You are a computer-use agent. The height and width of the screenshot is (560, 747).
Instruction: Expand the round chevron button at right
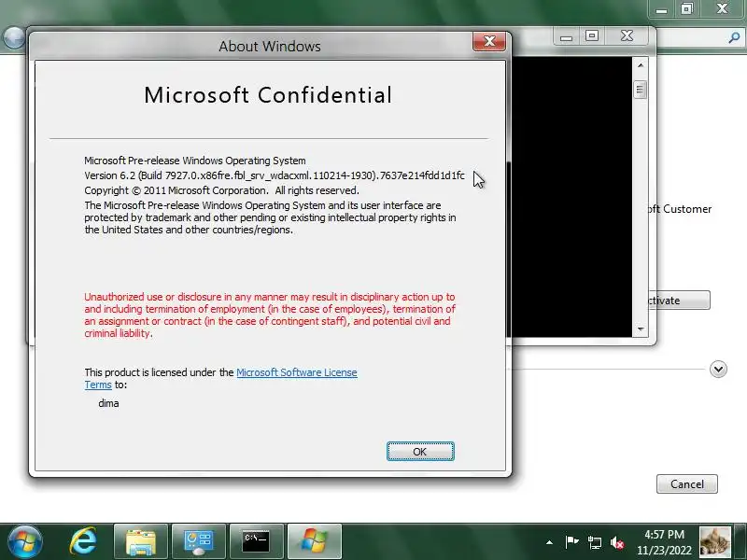coord(718,369)
